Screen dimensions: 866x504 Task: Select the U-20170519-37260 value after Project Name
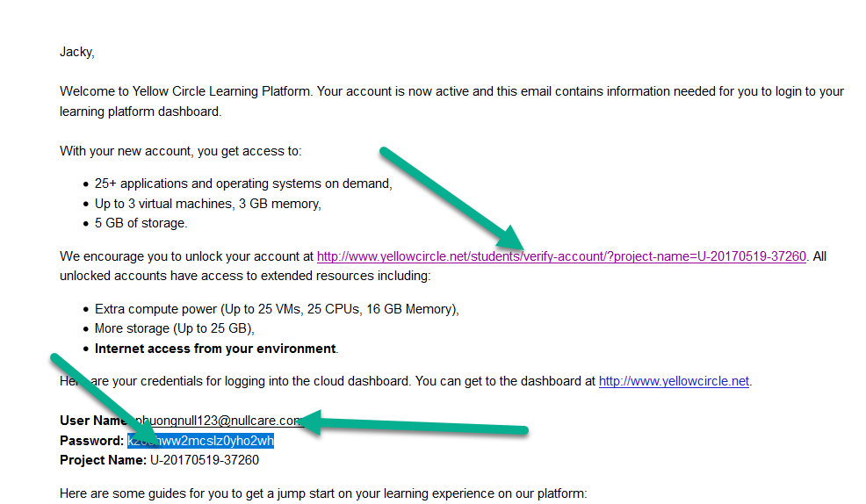(x=204, y=460)
